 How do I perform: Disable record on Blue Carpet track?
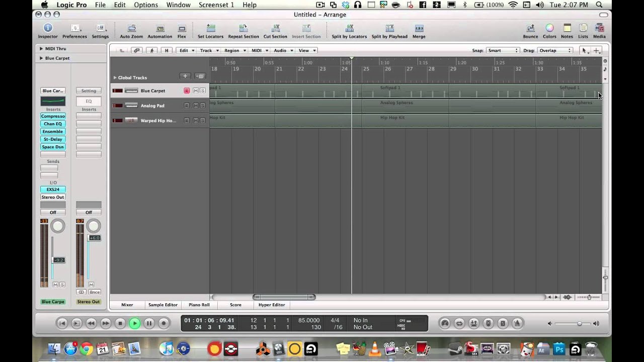coord(187,91)
